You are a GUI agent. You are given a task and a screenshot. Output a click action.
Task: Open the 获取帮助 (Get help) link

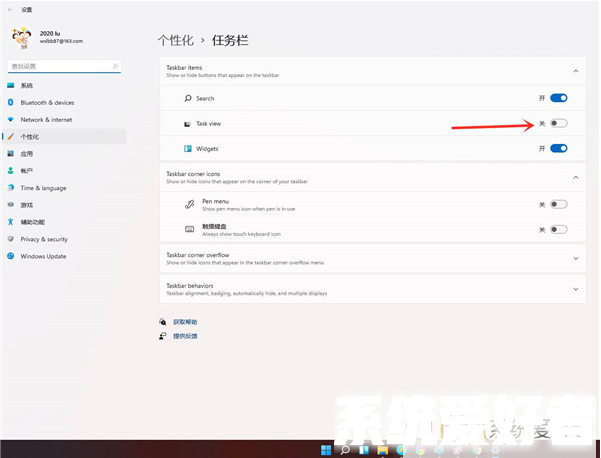tap(186, 322)
